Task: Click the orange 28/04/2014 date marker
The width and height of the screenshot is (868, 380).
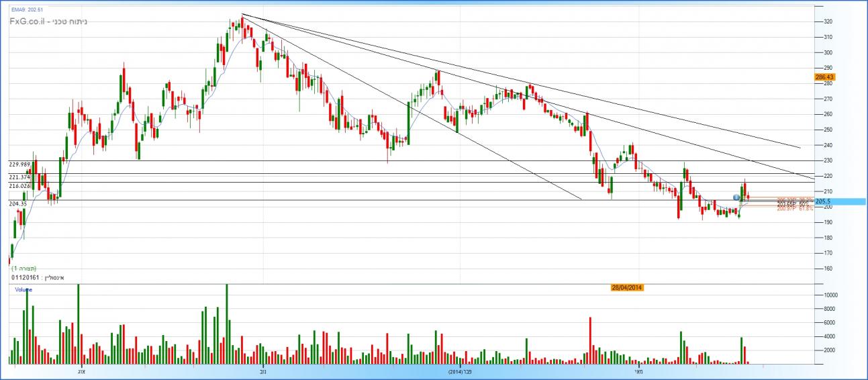Action: tap(627, 287)
